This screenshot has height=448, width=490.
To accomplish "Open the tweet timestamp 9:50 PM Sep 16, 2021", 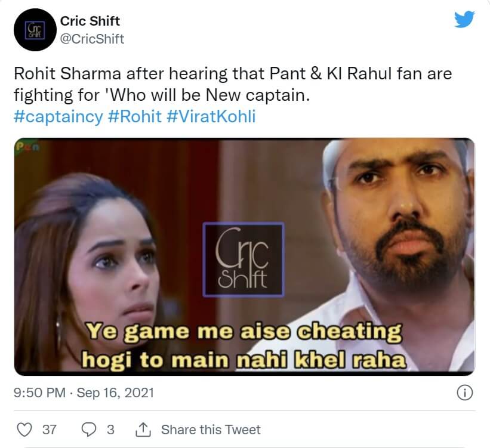I will pos(84,393).
